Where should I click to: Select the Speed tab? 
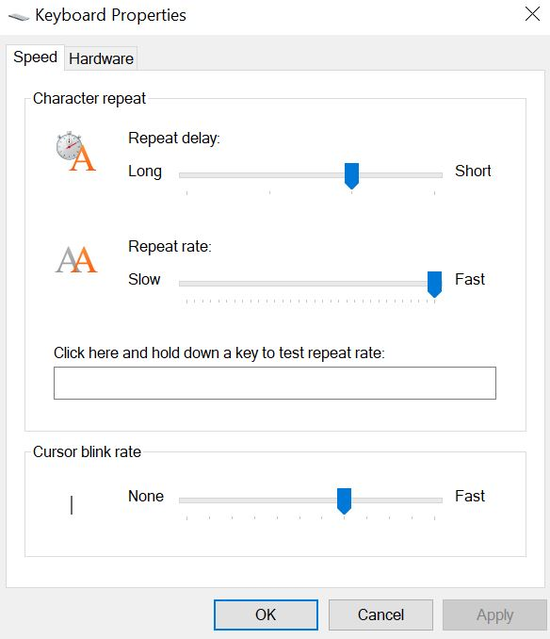pos(35,57)
